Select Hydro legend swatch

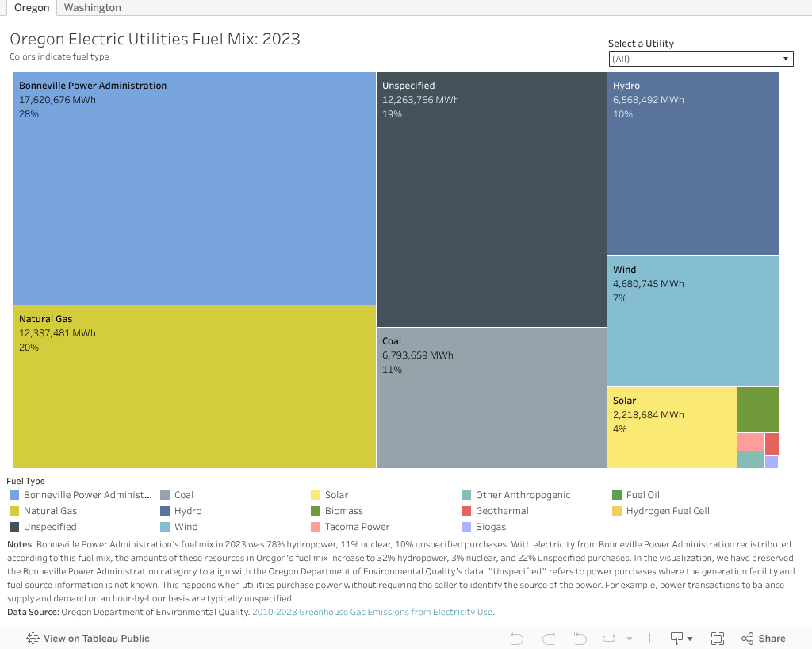click(x=165, y=511)
